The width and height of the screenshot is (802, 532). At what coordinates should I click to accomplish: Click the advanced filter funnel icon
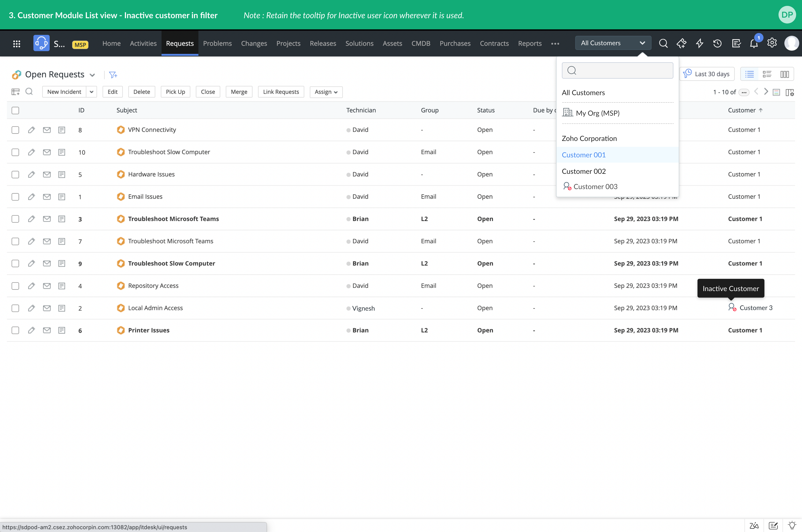point(113,75)
